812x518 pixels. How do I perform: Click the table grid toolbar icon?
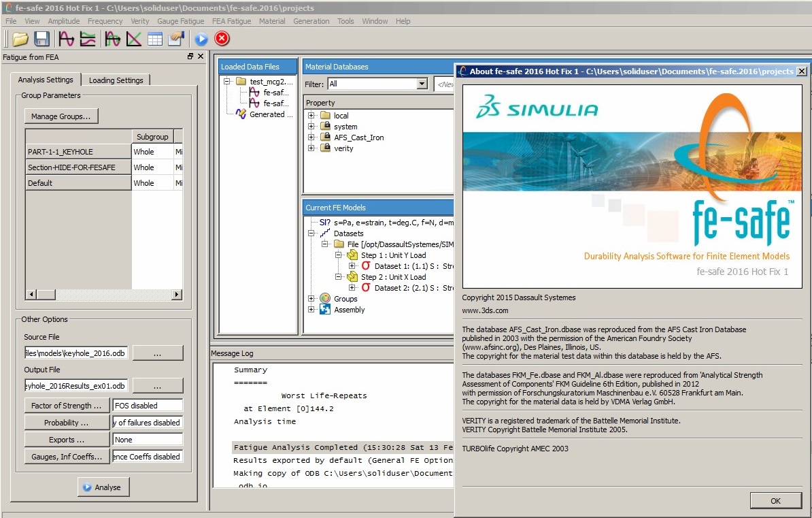tap(155, 39)
